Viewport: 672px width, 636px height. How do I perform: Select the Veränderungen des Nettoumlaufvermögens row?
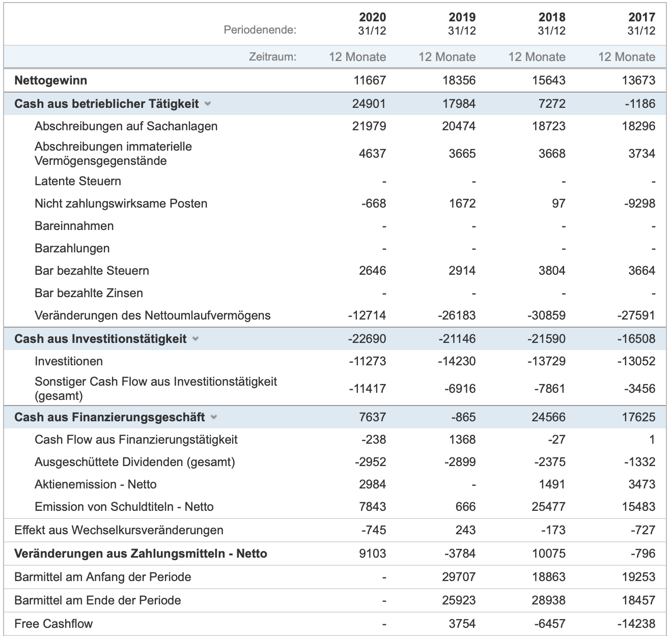coord(335,315)
